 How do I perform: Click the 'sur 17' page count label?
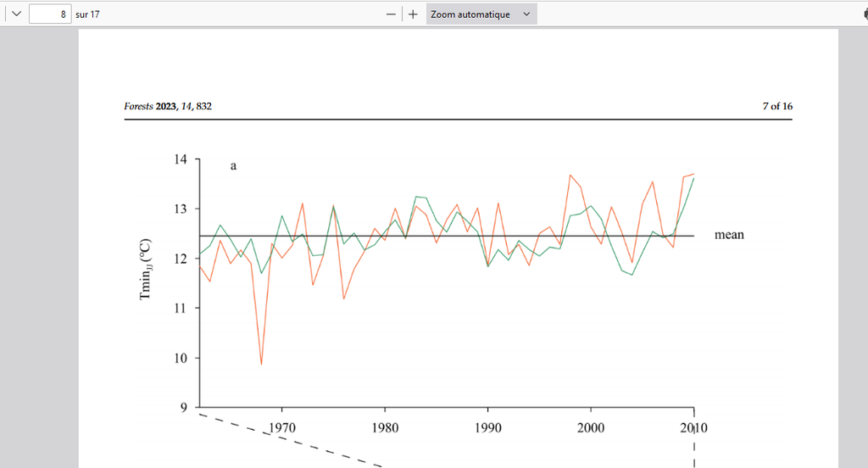87,14
